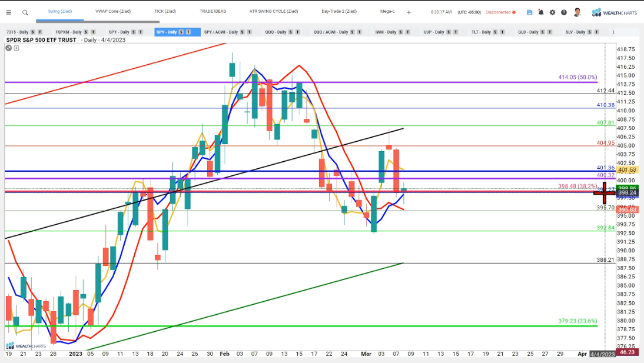Click the SPDR S&P 500 ETF TRUST title
The width and height of the screenshot is (644, 363).
[x=41, y=40]
